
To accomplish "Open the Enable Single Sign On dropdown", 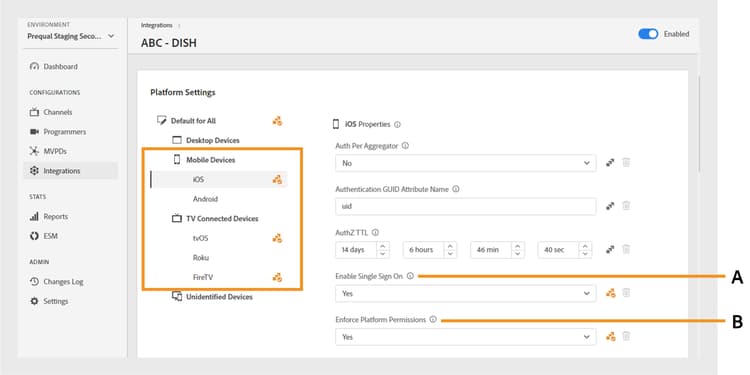I will (x=465, y=293).
